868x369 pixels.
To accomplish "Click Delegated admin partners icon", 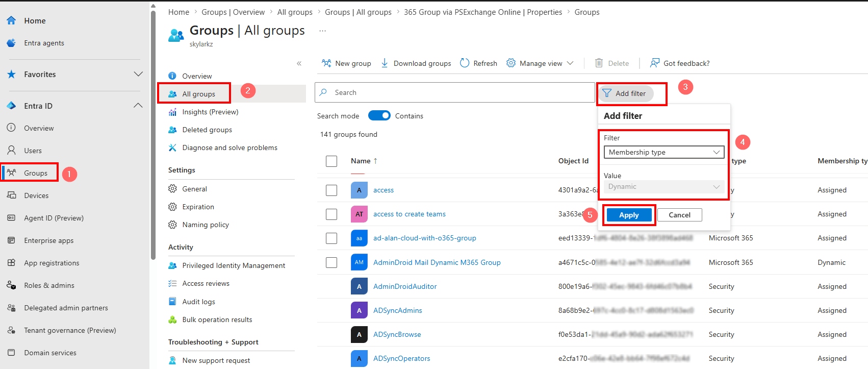I will [11, 308].
